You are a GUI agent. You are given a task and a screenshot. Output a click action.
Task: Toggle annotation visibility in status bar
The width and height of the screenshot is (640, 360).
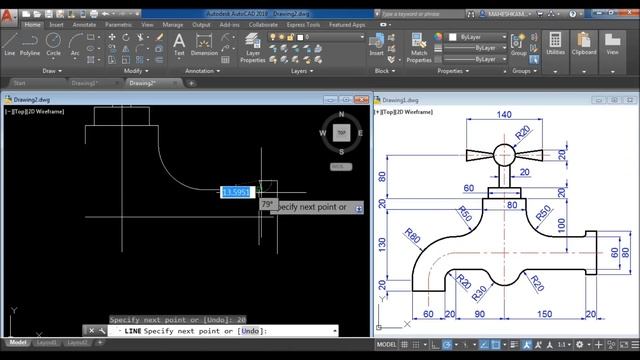click(x=527, y=344)
